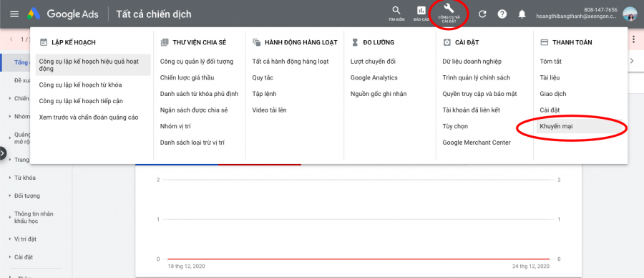
Task: Click the Google Ads logo
Action: tap(63, 14)
